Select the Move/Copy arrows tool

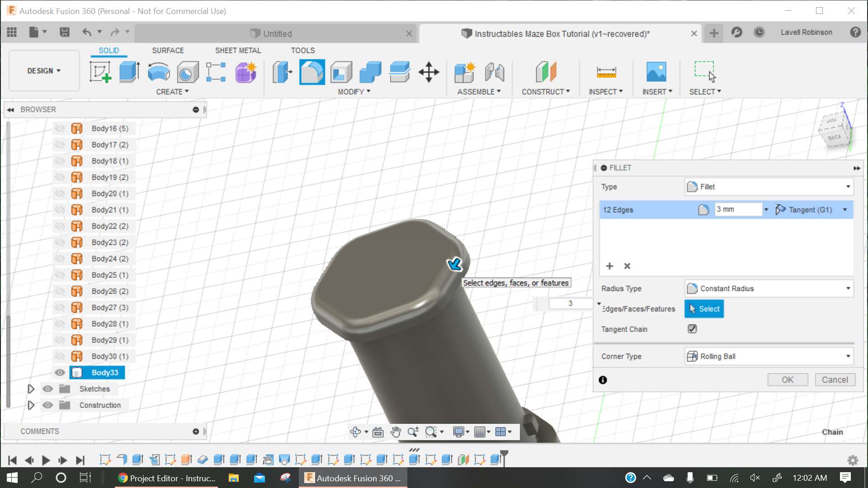pos(429,72)
